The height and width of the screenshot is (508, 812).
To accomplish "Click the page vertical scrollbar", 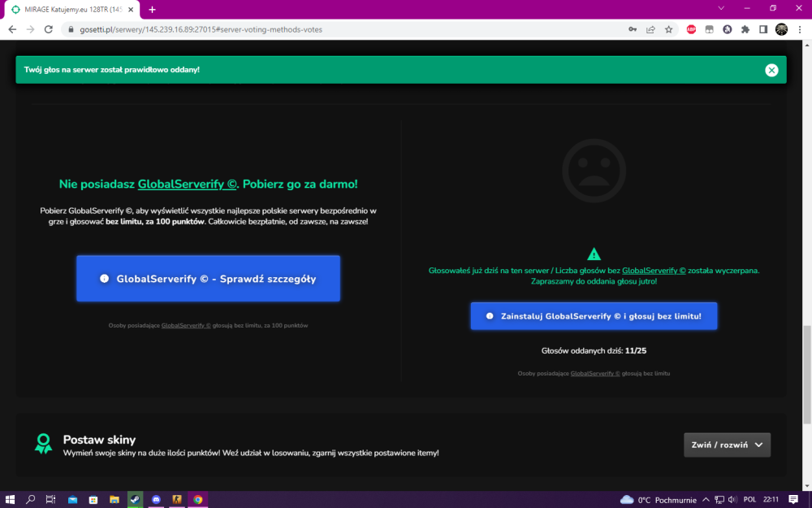I will [807, 376].
